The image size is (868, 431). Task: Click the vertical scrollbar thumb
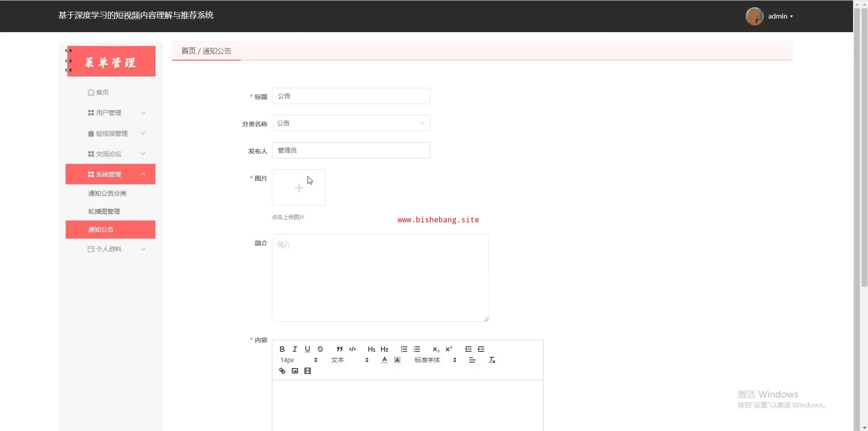(864, 147)
